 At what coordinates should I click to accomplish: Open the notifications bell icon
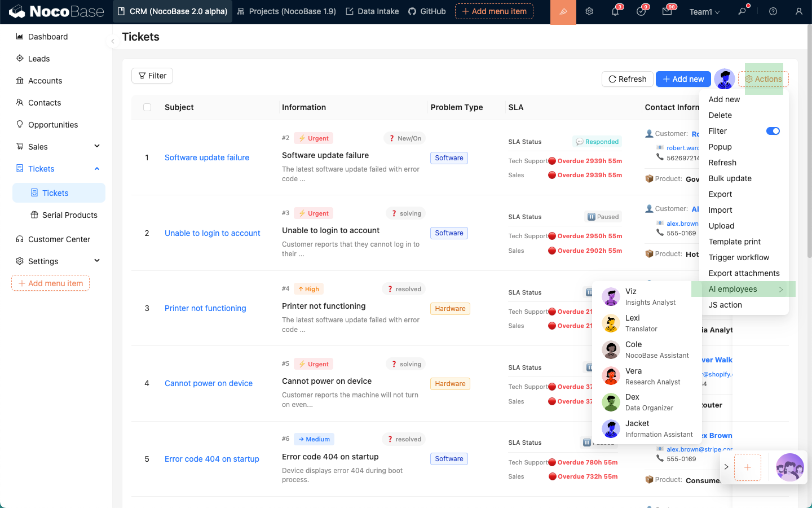tap(615, 12)
